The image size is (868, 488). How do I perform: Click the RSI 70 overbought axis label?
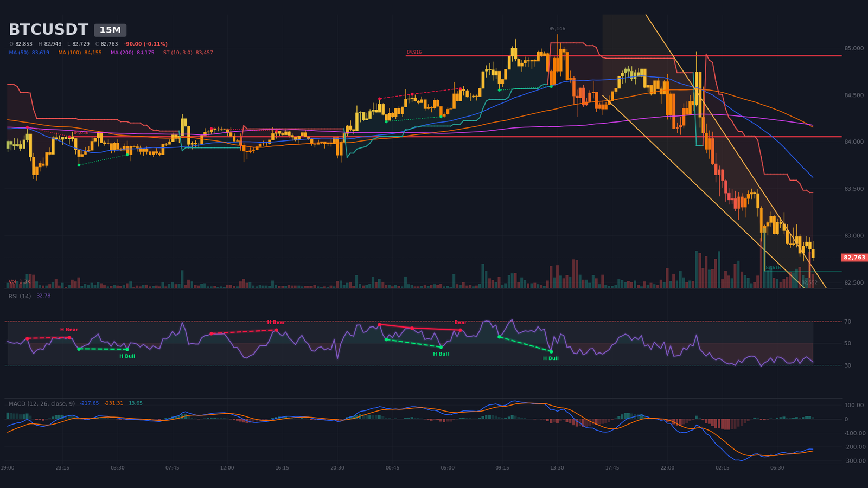[x=847, y=322]
